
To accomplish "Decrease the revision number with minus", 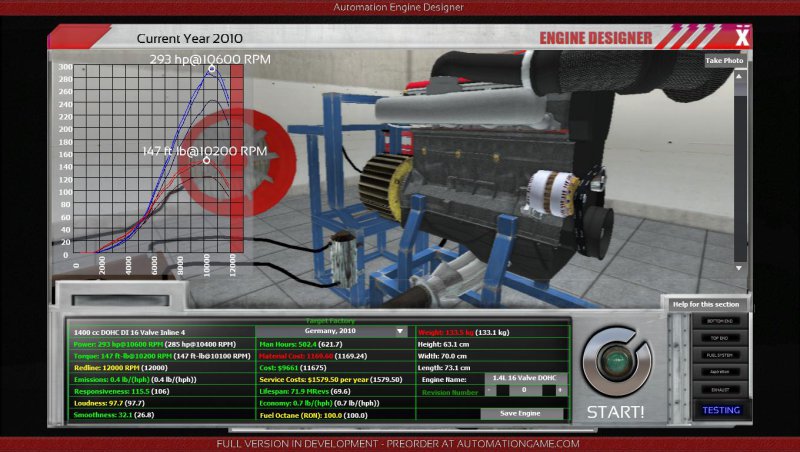I will coord(488,391).
